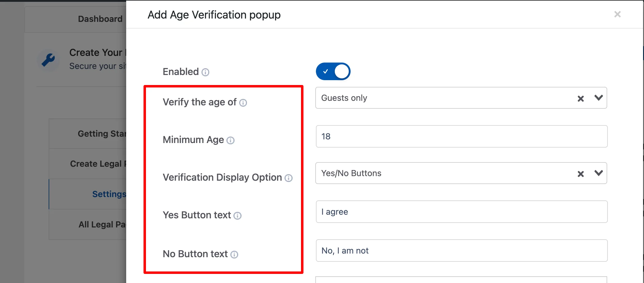Open the Dashboard tab behind the popup

(75, 19)
